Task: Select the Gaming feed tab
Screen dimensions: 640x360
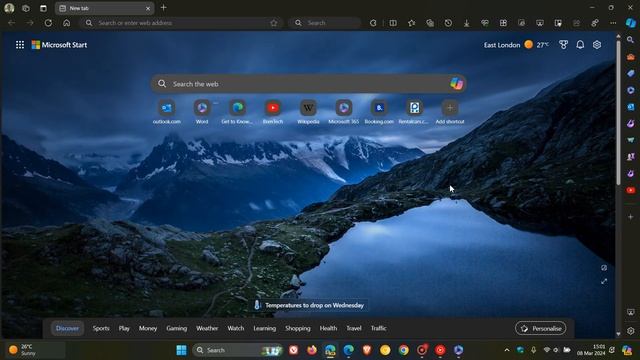Action: point(176,328)
